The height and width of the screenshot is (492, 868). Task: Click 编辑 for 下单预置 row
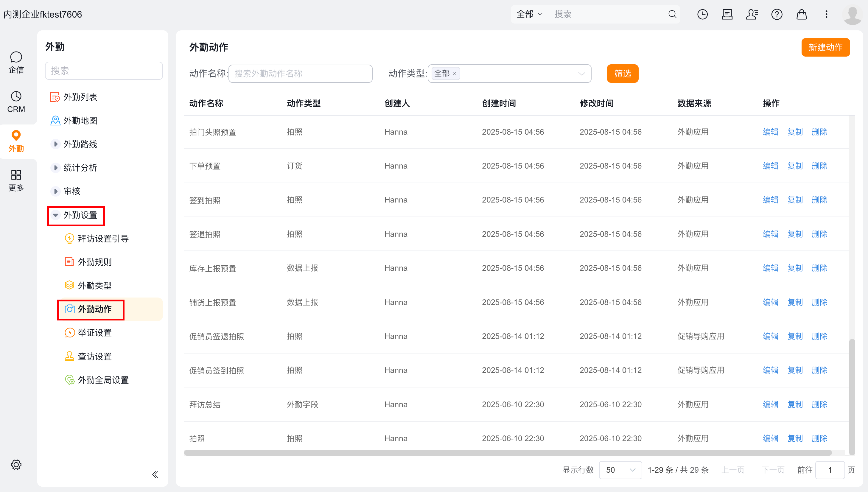pyautogui.click(x=770, y=166)
